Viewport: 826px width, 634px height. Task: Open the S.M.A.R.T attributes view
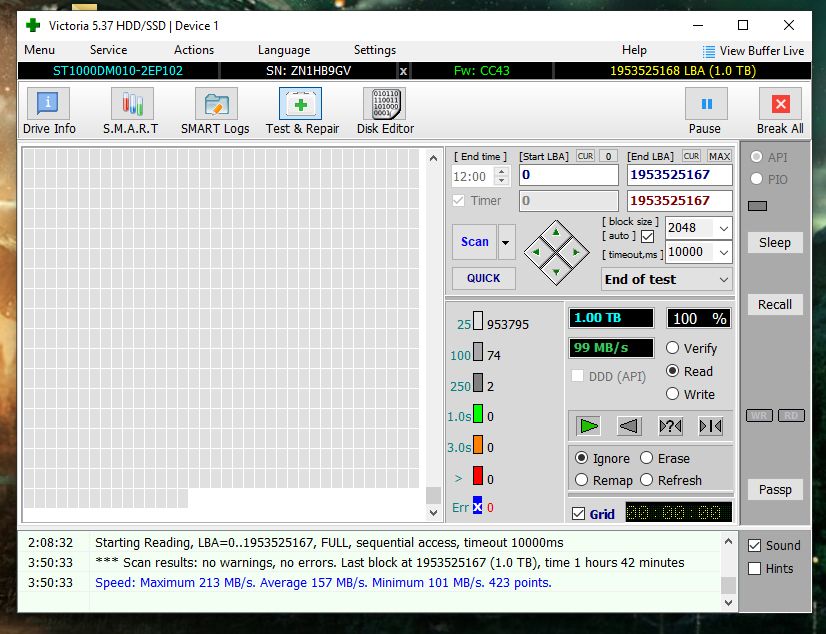coord(132,104)
